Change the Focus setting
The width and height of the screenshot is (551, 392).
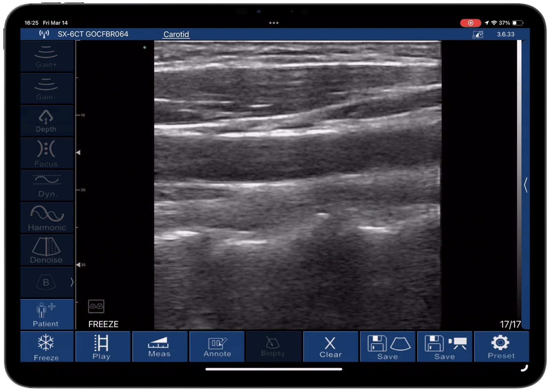(x=46, y=154)
